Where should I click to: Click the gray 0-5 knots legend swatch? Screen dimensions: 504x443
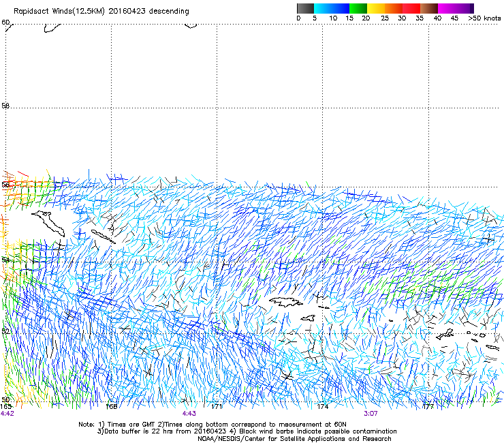point(305,8)
